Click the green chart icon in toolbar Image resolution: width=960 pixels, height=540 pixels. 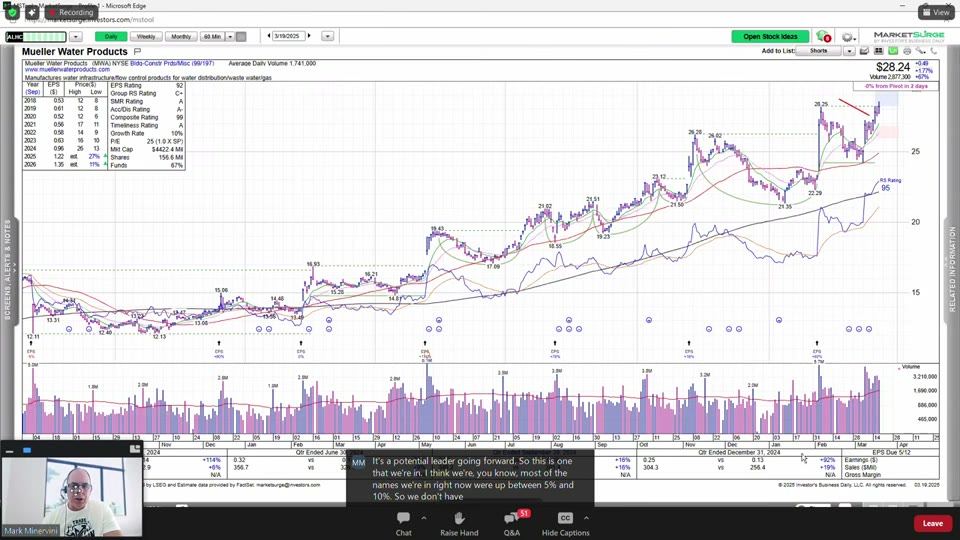pos(893,51)
